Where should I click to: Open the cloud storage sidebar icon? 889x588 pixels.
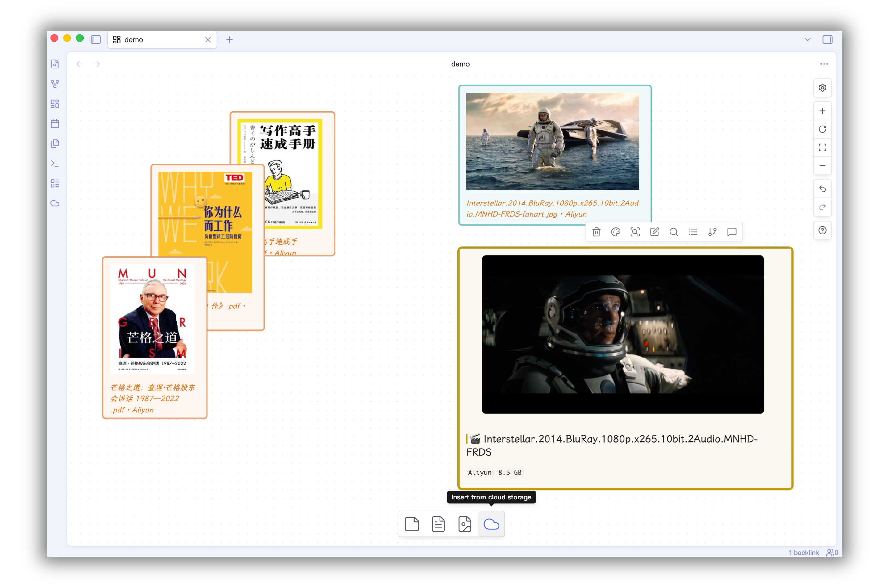55,203
